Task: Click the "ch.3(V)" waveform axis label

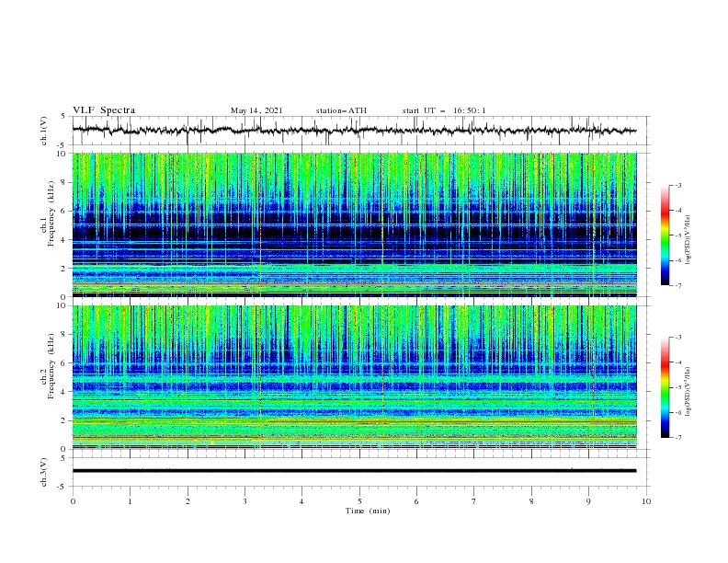Action: coord(44,472)
